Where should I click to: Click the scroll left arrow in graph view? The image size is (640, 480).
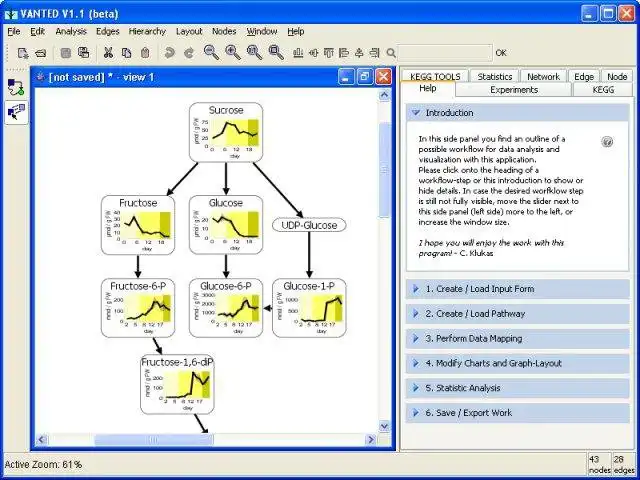pyautogui.click(x=41, y=440)
